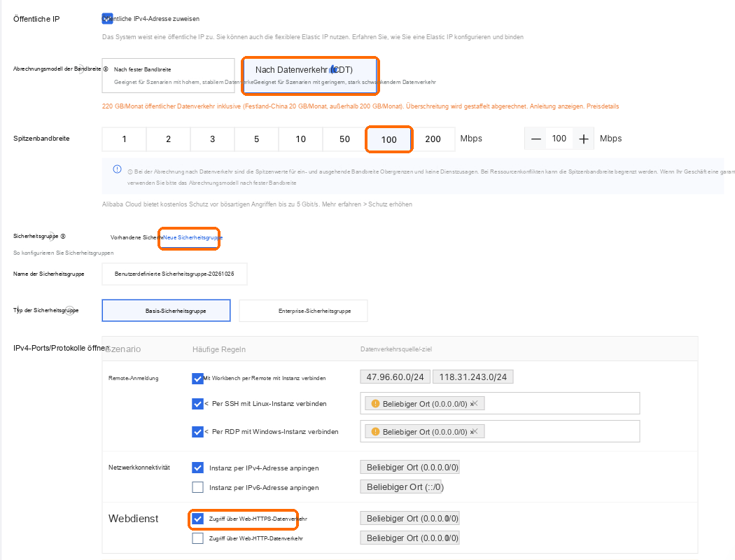Open the "Schutz erhöhen" link

coord(390,204)
